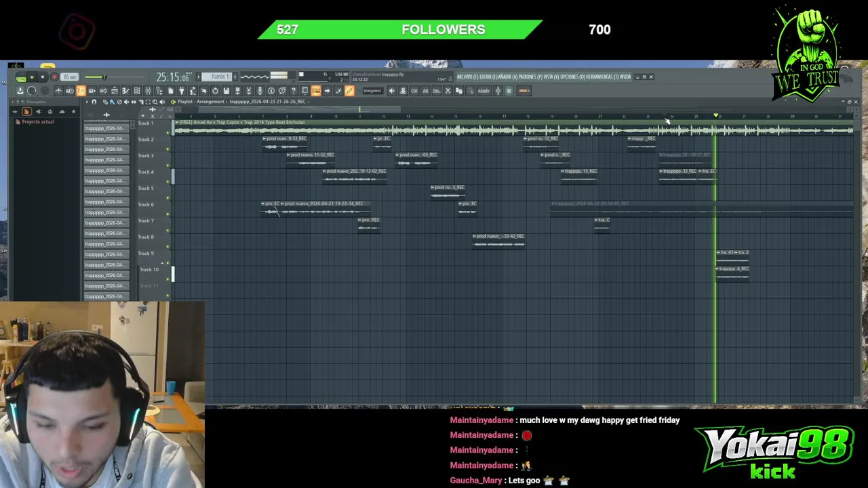Mute Track 6 with its green dot

(x=167, y=213)
